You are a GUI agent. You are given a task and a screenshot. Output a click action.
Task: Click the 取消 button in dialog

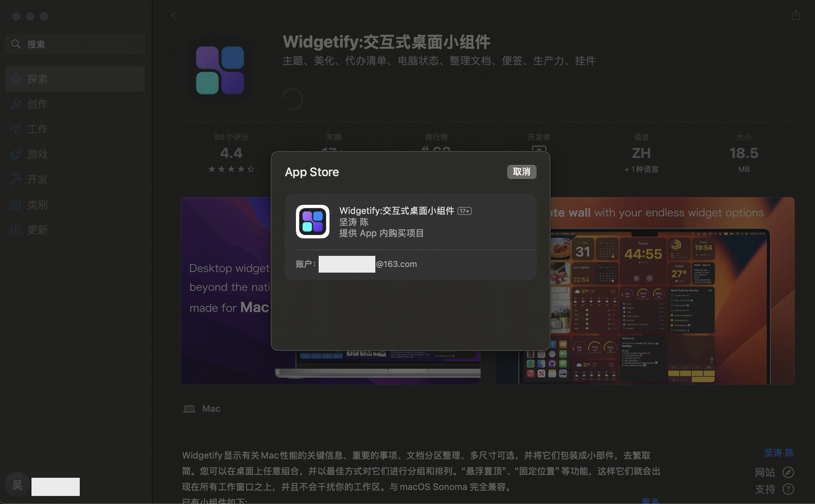[521, 172]
